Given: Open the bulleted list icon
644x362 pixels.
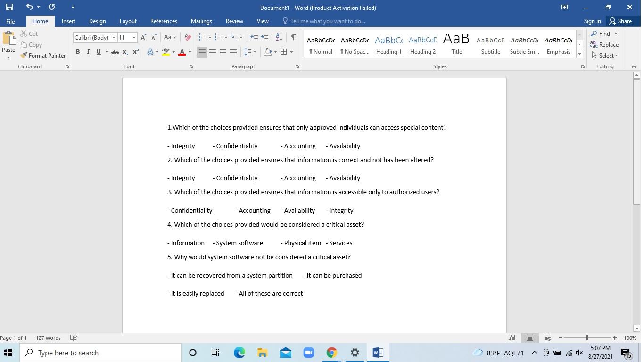Looking at the screenshot, I should tap(202, 37).
